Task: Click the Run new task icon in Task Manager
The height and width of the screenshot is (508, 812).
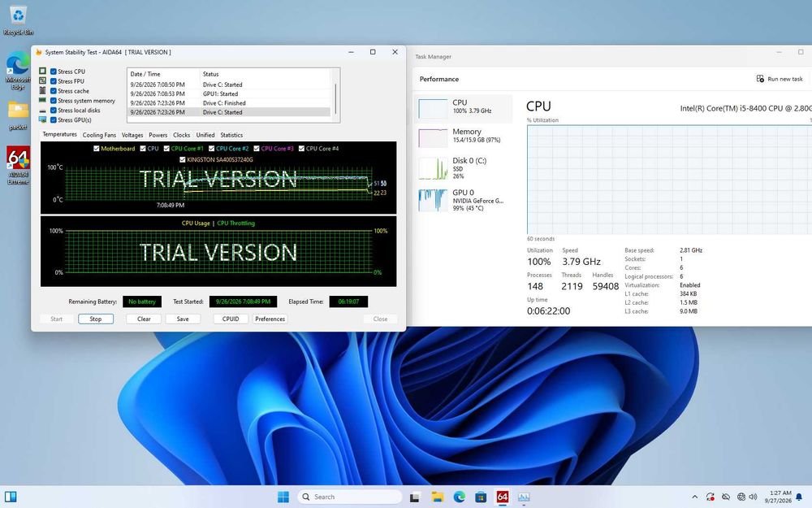Action: tap(760, 79)
